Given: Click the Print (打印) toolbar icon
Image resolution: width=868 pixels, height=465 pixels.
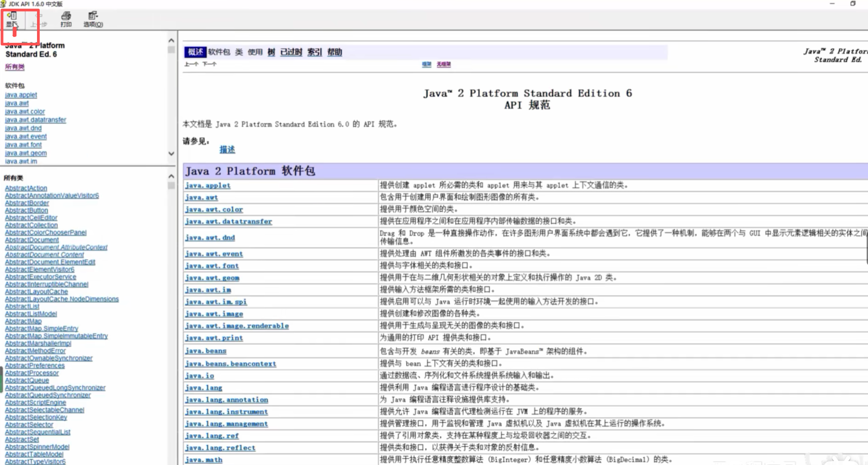Looking at the screenshot, I should (x=66, y=19).
